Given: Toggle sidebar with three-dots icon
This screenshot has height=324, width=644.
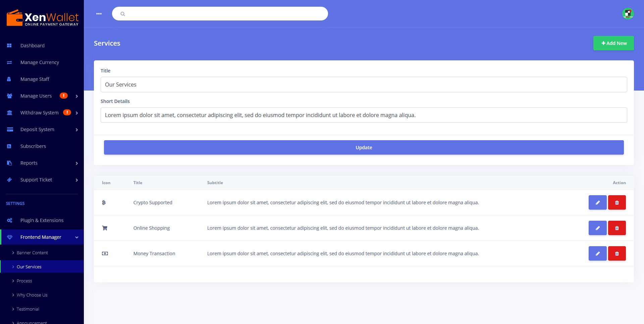Looking at the screenshot, I should tap(99, 14).
